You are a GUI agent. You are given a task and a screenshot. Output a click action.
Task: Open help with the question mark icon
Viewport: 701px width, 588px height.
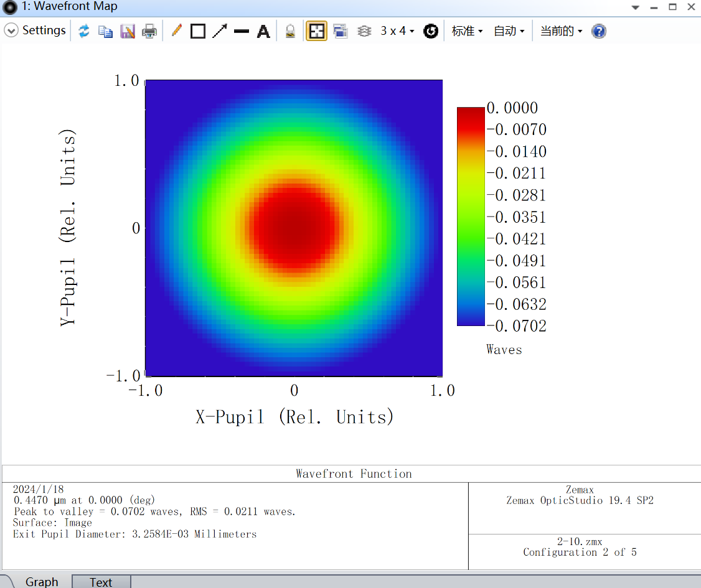pyautogui.click(x=599, y=31)
